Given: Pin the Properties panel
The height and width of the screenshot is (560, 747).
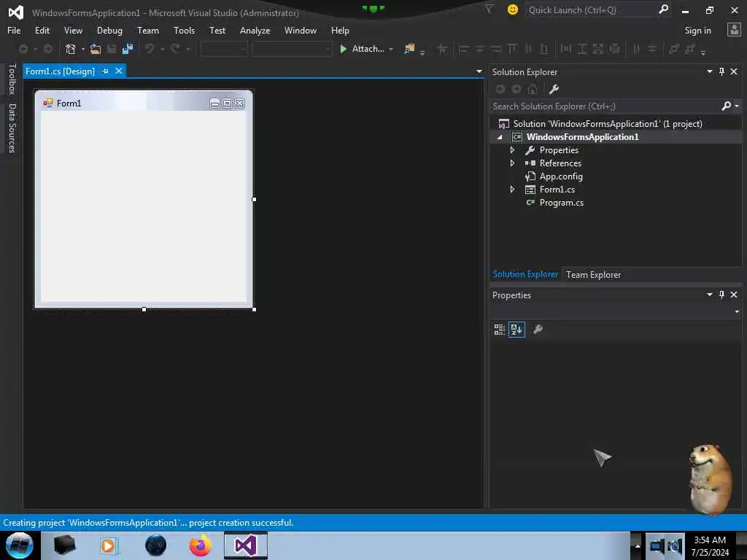Looking at the screenshot, I should point(721,295).
